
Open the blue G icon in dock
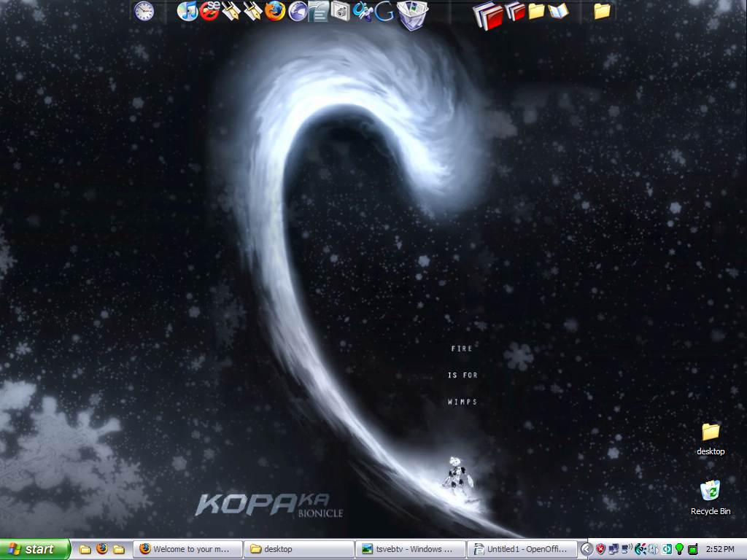tap(384, 12)
